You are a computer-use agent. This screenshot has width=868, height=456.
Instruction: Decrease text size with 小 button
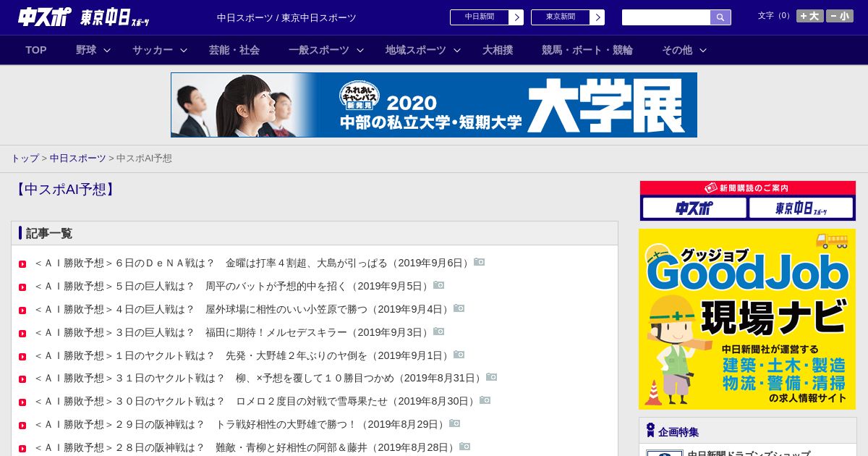840,16
